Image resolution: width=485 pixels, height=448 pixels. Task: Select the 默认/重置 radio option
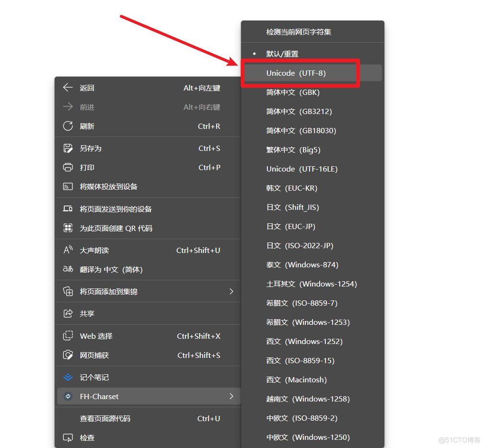click(x=282, y=54)
